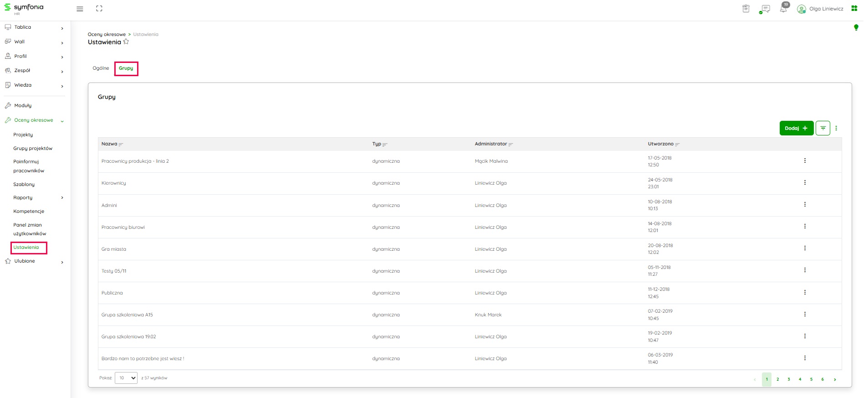Screen dimensions: 868x398
Task: Expand the Raporty submenu
Action: point(62,198)
